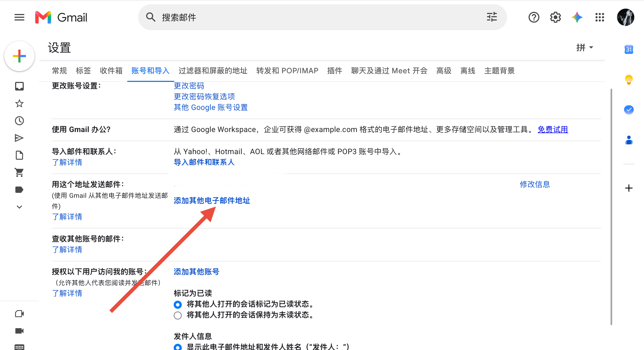Click the 免费试用 link
This screenshot has width=644, height=350.
pos(553,129)
